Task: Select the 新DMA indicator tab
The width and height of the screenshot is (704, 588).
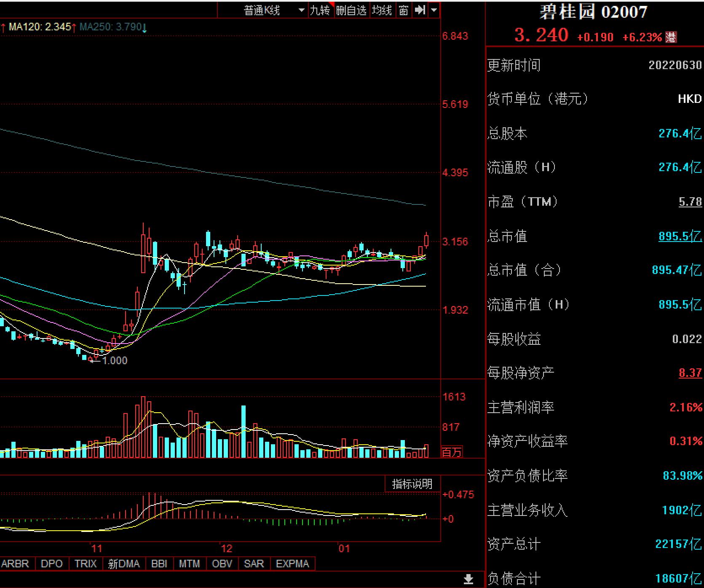Action: (x=124, y=564)
